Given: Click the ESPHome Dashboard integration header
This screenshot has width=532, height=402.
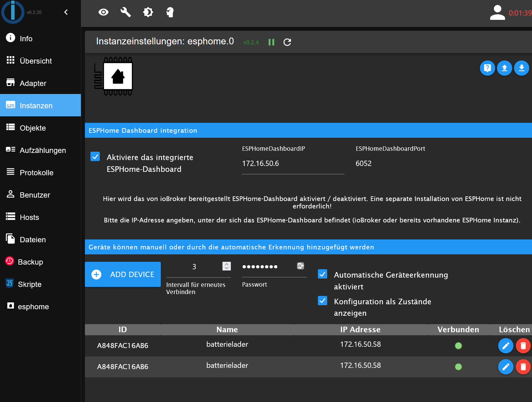Looking at the screenshot, I should pos(308,130).
